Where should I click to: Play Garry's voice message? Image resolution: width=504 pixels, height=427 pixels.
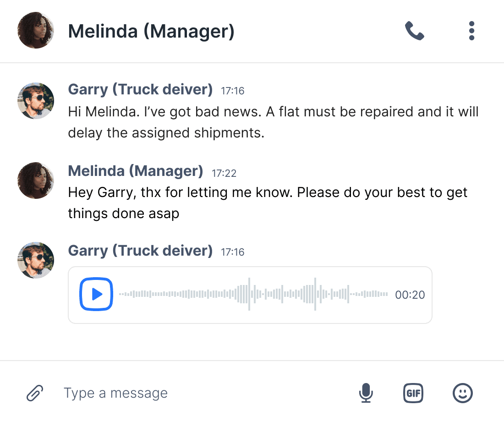pyautogui.click(x=96, y=294)
